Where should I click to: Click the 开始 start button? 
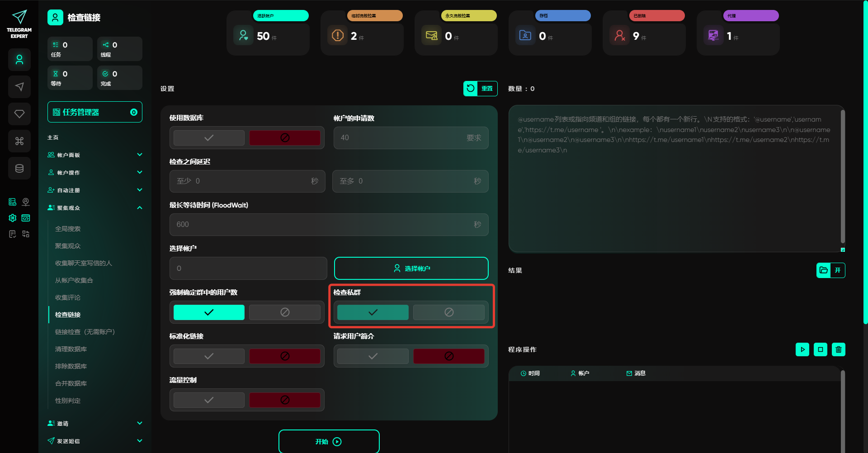point(329,442)
